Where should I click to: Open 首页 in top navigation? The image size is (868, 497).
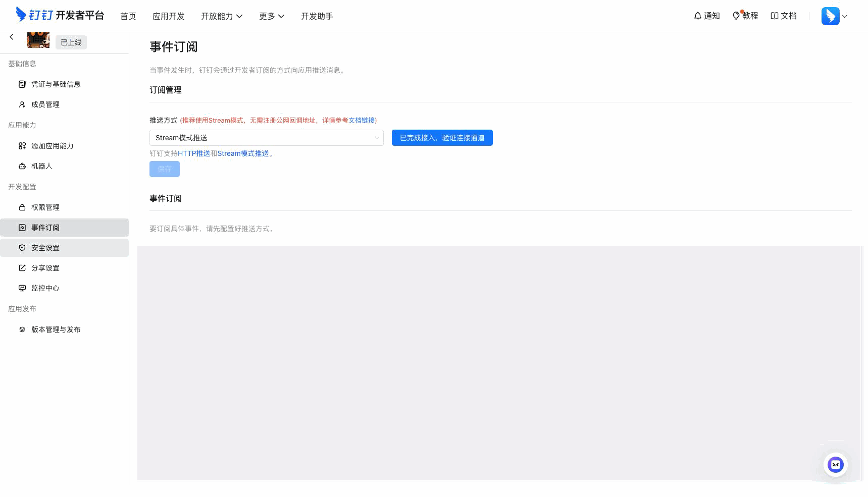point(128,16)
